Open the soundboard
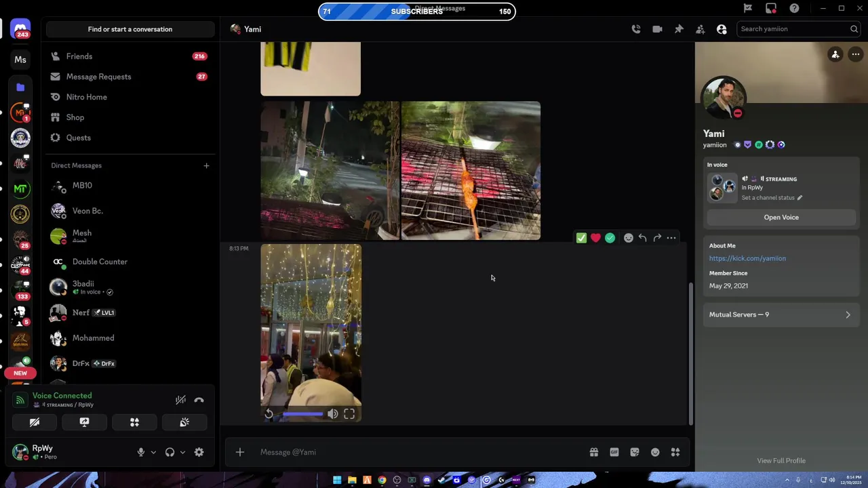The width and height of the screenshot is (868, 488). pos(184,422)
